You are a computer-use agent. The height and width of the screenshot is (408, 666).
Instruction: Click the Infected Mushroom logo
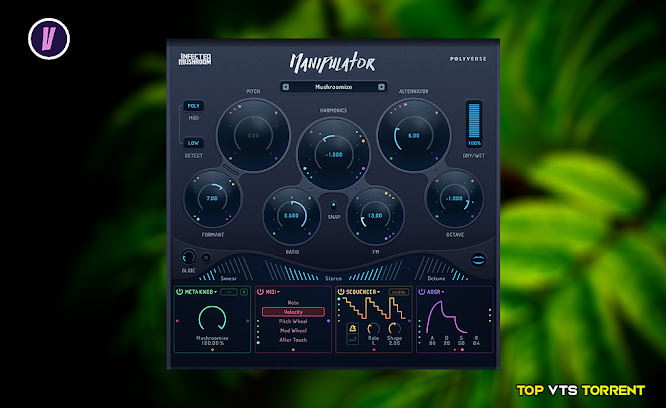coord(195,59)
